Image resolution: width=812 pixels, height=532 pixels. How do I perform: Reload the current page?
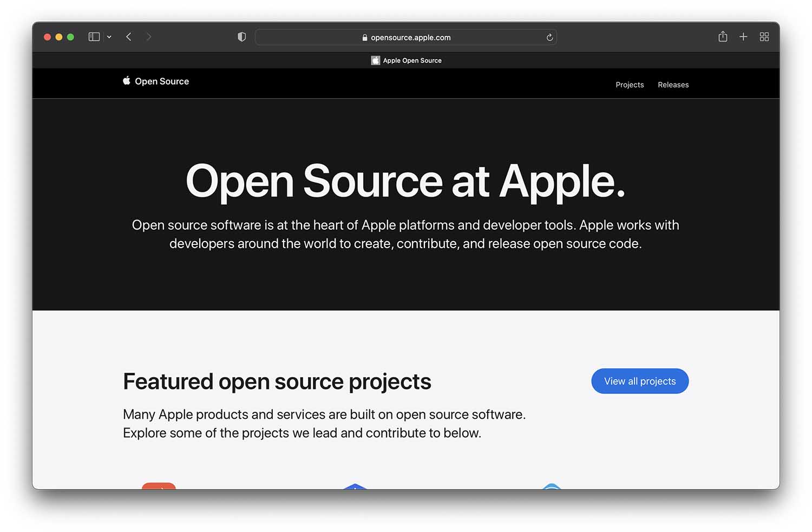(549, 37)
